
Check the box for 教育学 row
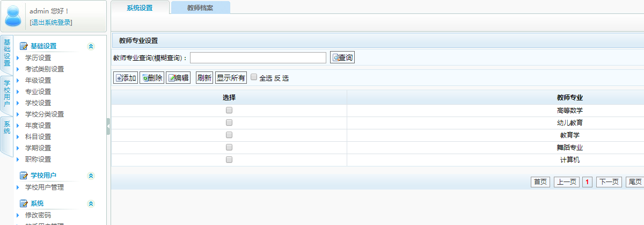pyautogui.click(x=229, y=135)
